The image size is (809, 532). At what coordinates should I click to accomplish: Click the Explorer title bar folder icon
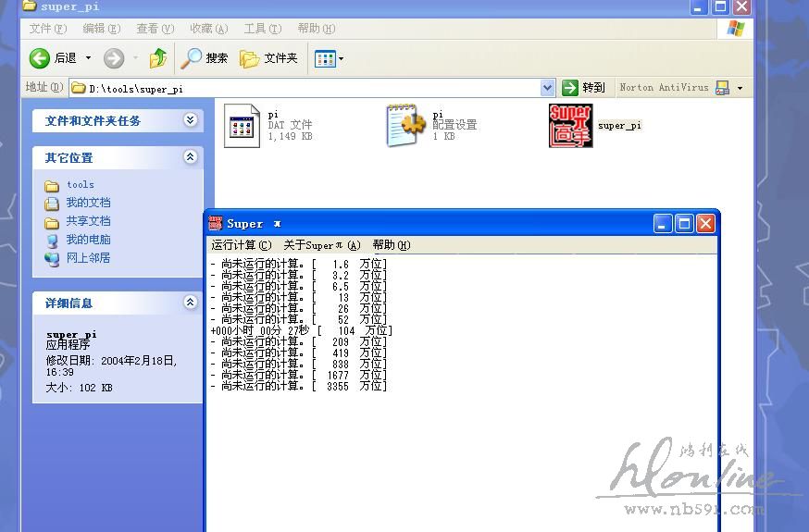pyautogui.click(x=30, y=6)
